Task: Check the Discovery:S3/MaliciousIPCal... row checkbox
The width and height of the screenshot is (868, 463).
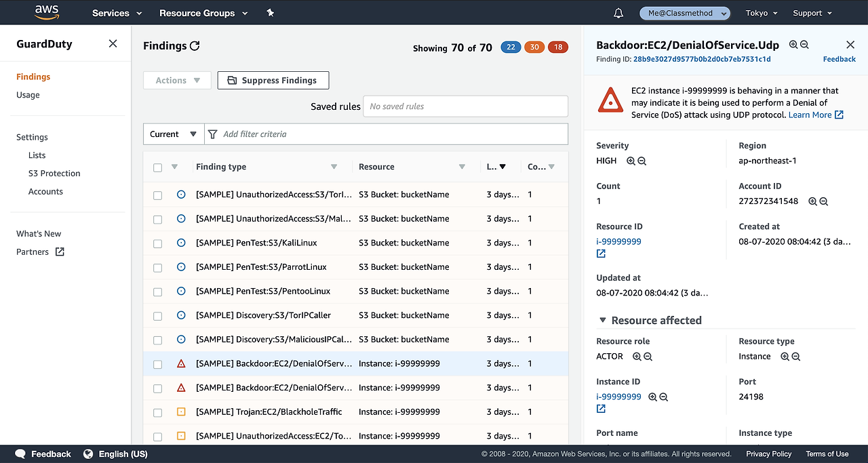Action: 157,340
